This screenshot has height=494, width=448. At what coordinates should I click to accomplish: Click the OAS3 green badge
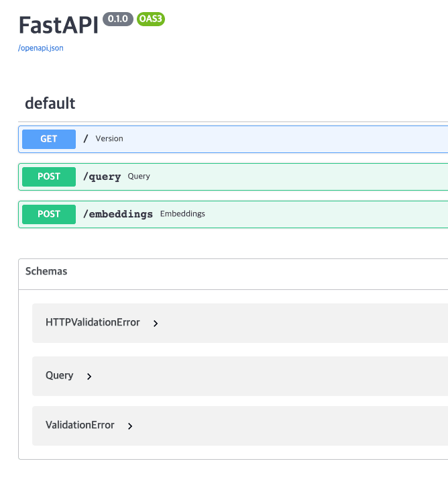coord(151,19)
